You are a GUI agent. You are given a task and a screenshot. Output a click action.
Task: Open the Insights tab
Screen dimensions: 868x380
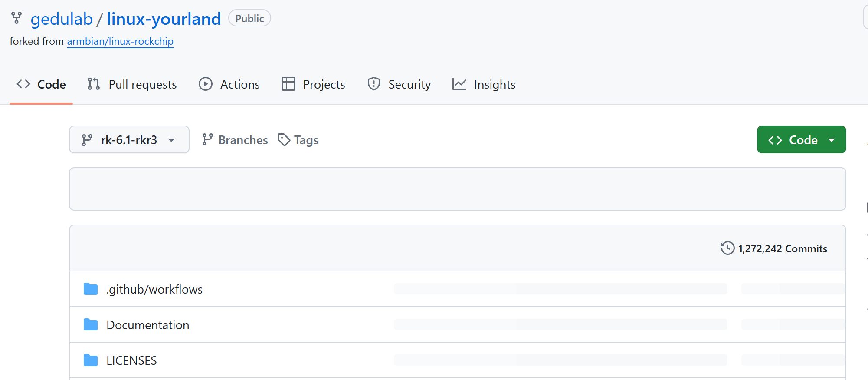pyautogui.click(x=484, y=84)
